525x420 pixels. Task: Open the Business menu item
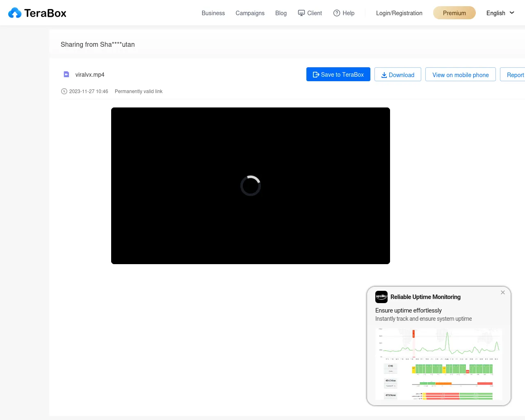click(x=213, y=13)
